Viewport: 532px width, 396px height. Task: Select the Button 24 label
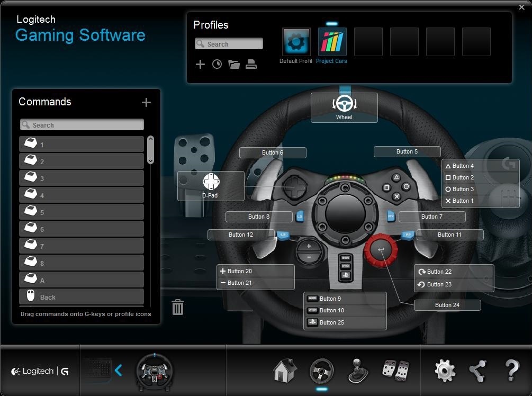[x=447, y=305]
